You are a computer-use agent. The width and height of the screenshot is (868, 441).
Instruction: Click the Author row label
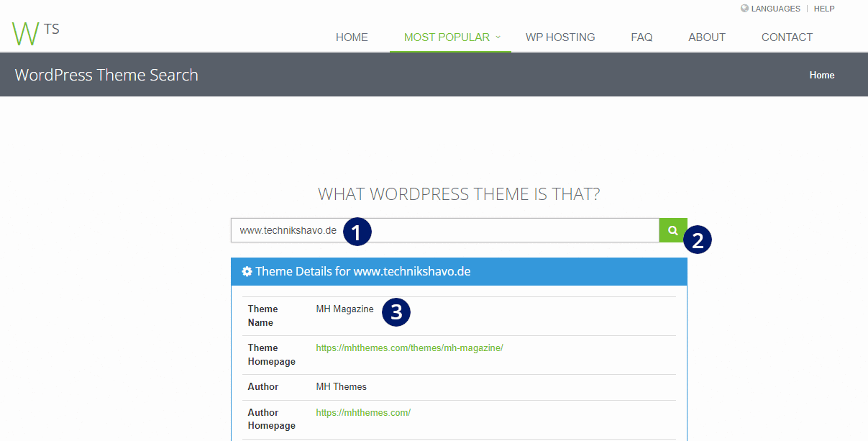tap(263, 386)
